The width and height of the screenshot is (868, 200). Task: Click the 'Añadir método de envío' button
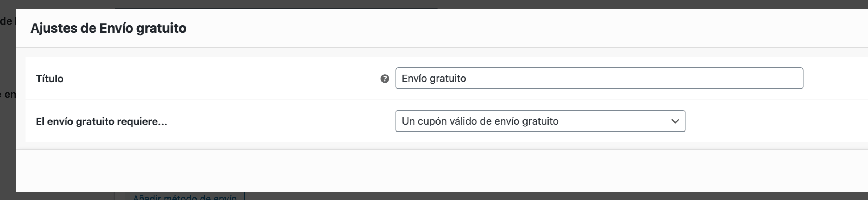point(185,196)
